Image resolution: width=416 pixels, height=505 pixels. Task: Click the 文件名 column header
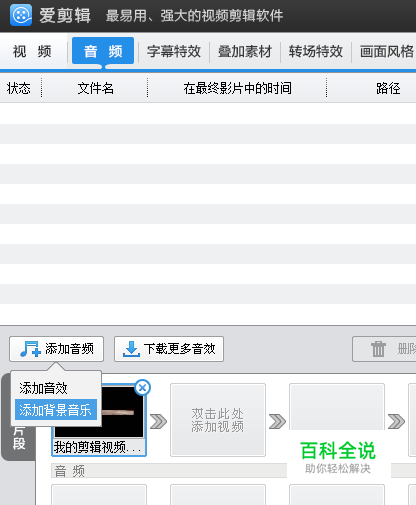96,88
